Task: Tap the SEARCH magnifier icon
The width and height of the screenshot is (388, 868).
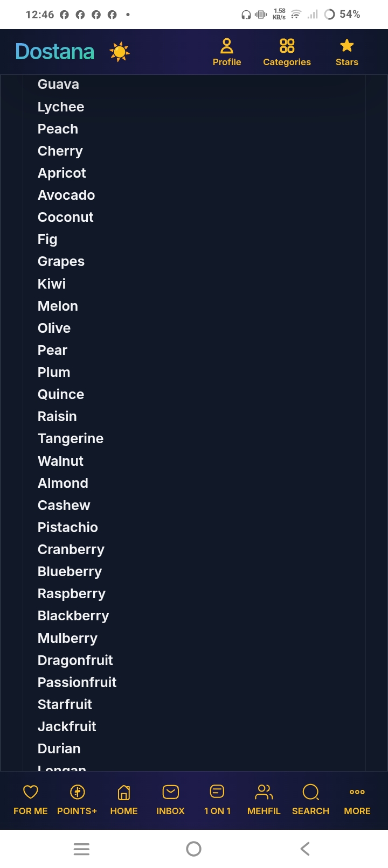Action: pyautogui.click(x=311, y=792)
